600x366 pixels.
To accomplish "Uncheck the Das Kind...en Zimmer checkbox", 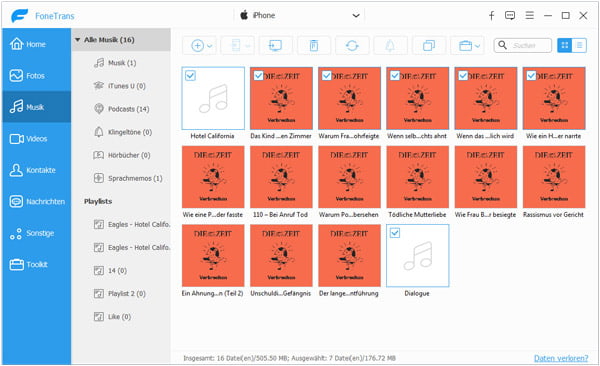I will 258,75.
